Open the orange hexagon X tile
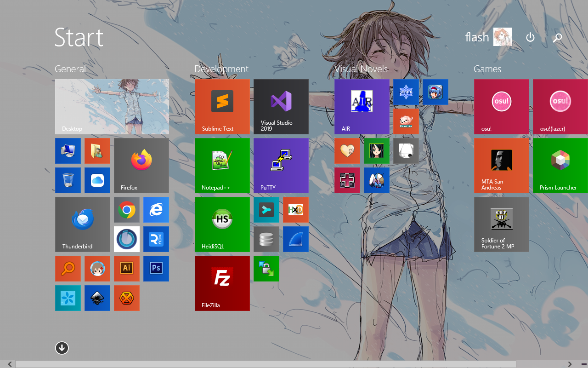This screenshot has width=588, height=368. (127, 298)
